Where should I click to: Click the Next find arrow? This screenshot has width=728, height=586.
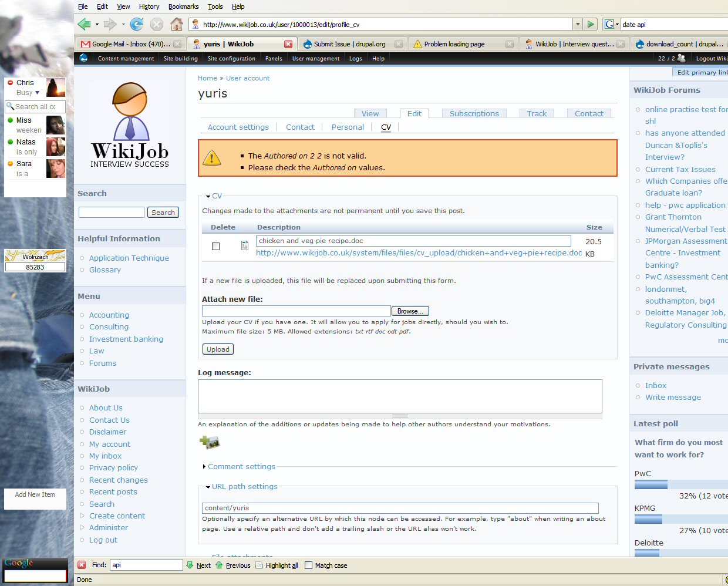(198, 565)
